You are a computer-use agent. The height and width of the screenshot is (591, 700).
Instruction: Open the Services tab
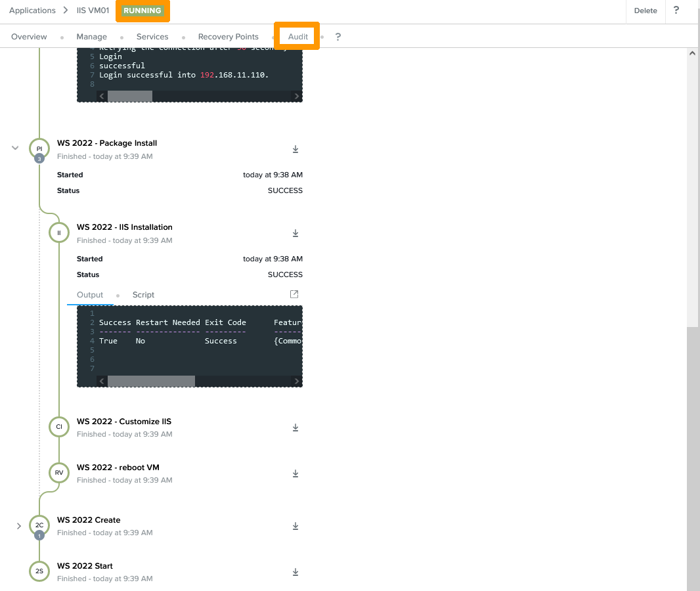(152, 37)
